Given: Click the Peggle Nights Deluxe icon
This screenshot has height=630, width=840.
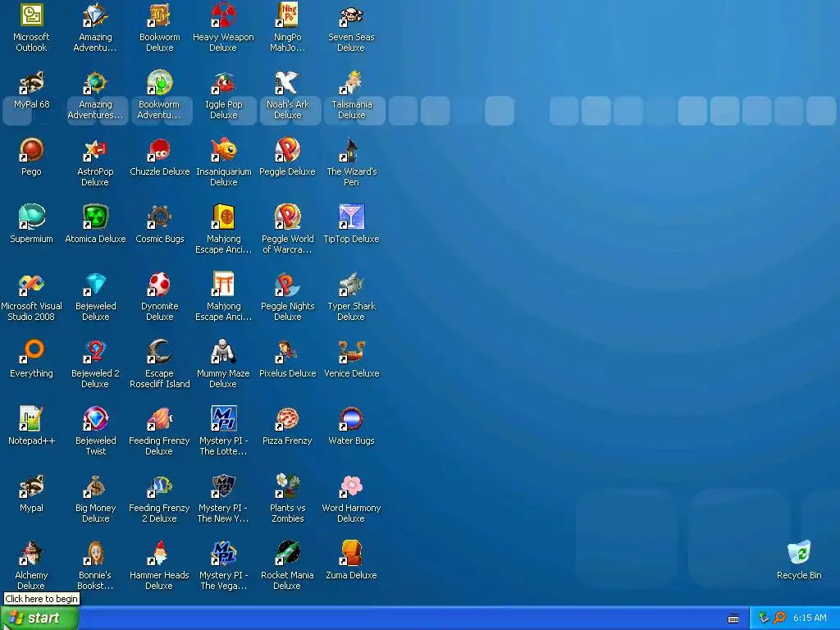Looking at the screenshot, I should (287, 284).
